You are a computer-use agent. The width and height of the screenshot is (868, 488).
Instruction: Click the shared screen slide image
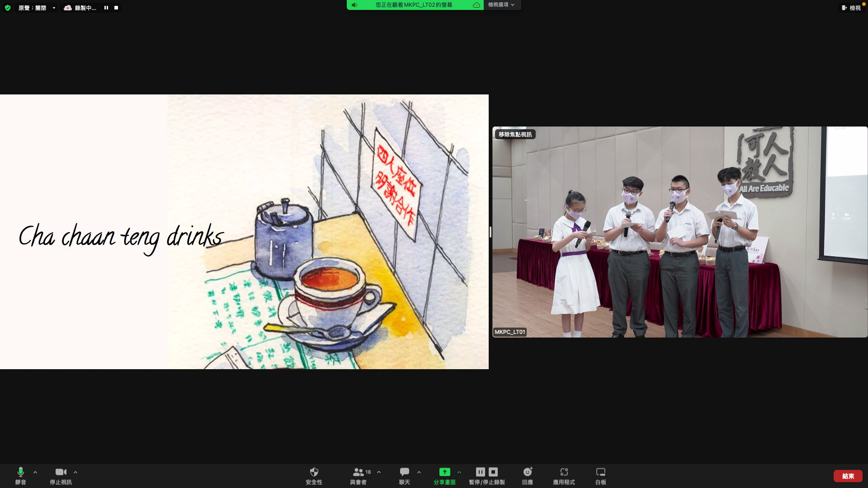[x=244, y=232]
